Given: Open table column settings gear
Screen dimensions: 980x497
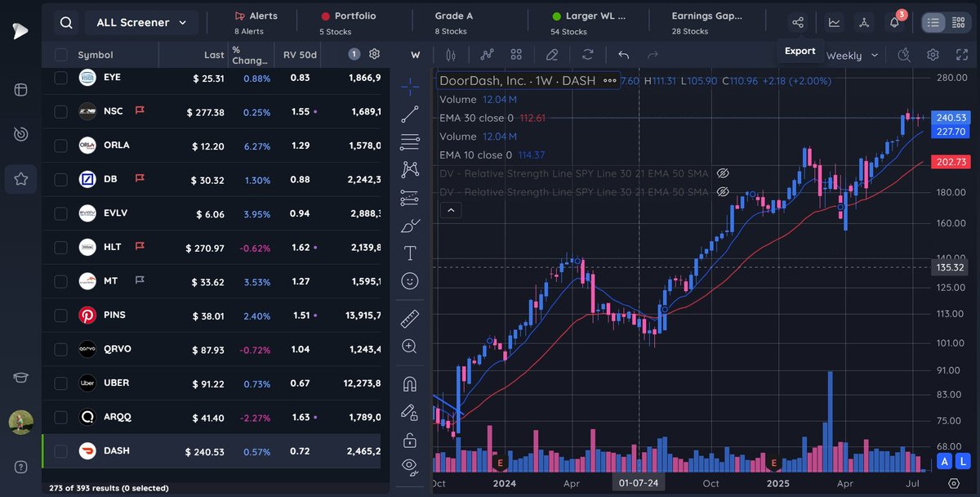Looking at the screenshot, I should tap(374, 54).
